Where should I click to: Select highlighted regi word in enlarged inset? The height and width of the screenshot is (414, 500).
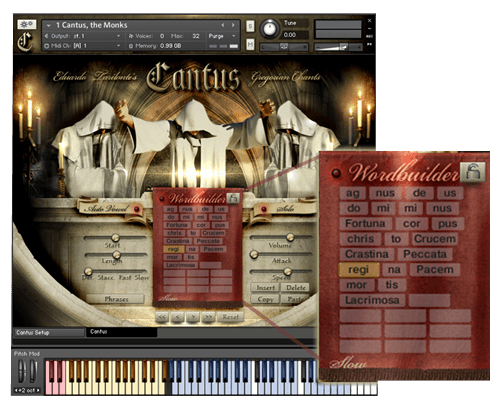pyautogui.click(x=359, y=270)
